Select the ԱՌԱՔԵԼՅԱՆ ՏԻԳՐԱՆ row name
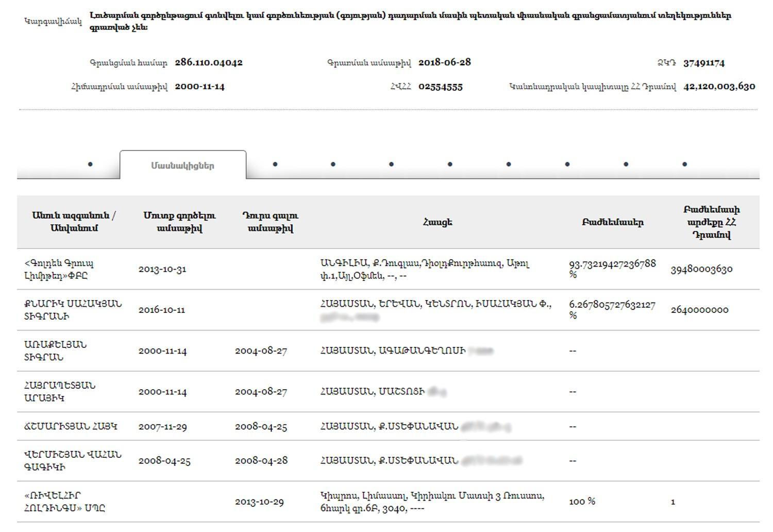 [x=55, y=351]
